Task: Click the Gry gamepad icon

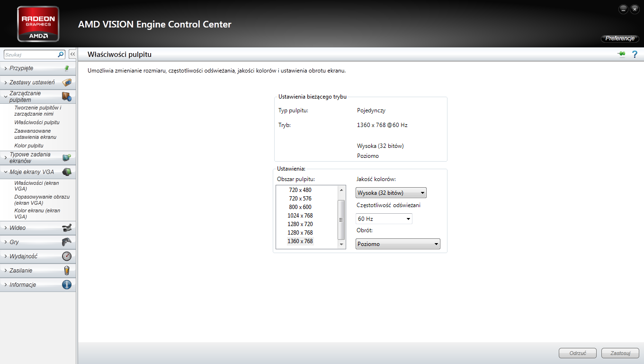Action: (67, 242)
